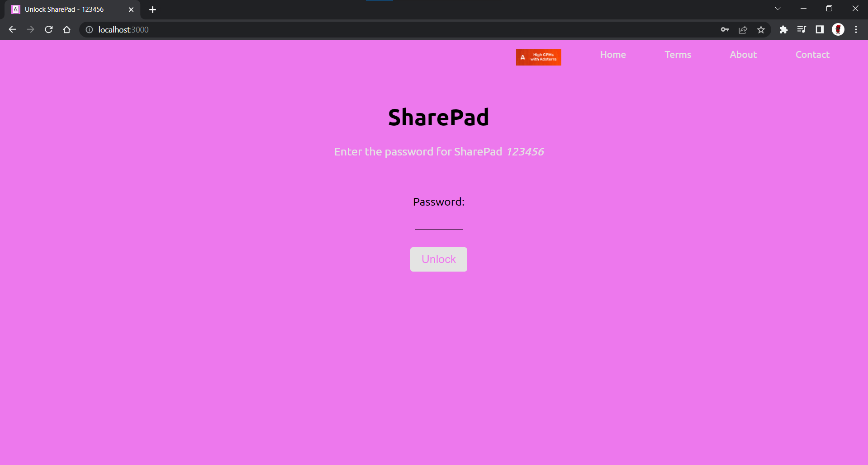Click the Adsterra ad logo
This screenshot has width=868, height=465.
(x=538, y=56)
